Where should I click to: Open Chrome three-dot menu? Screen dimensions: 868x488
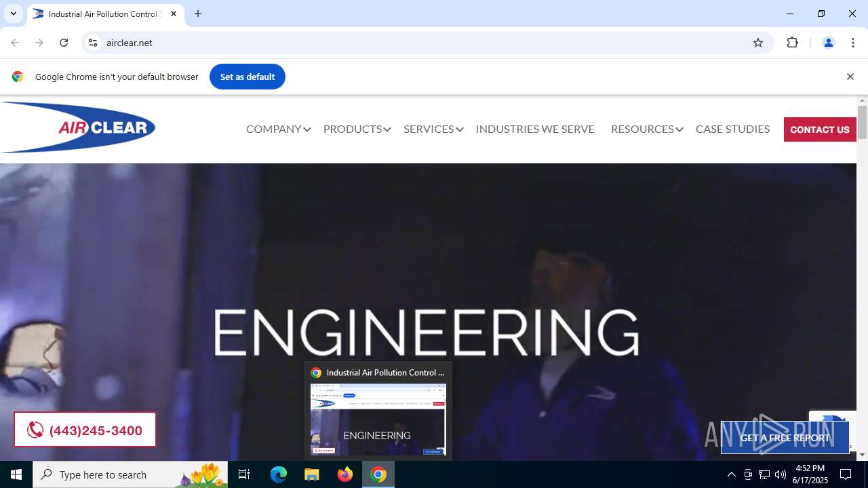pyautogui.click(x=852, y=43)
